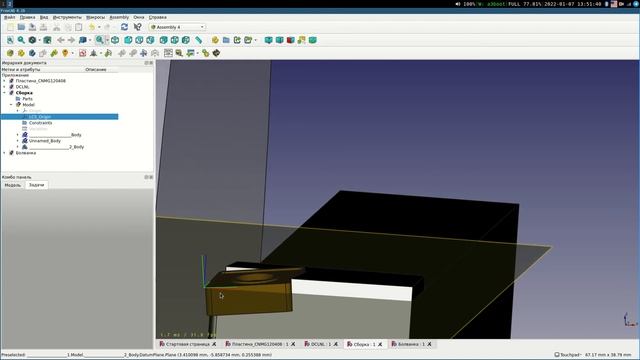Click the What's This help cursor icon
This screenshot has height=360, width=640.
pyautogui.click(x=138, y=27)
